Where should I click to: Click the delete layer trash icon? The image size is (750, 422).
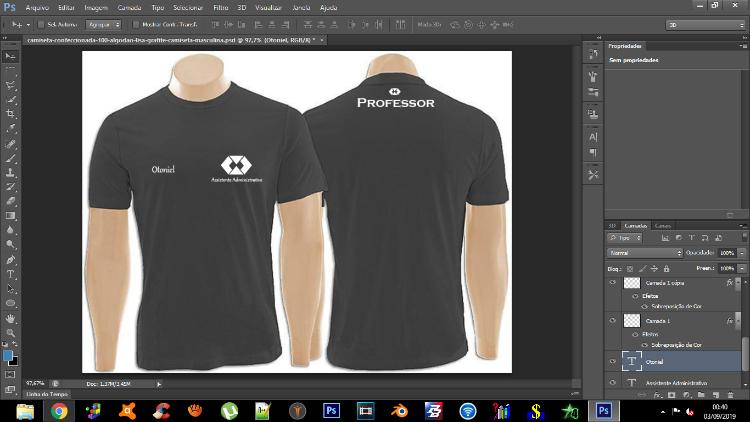pos(730,395)
